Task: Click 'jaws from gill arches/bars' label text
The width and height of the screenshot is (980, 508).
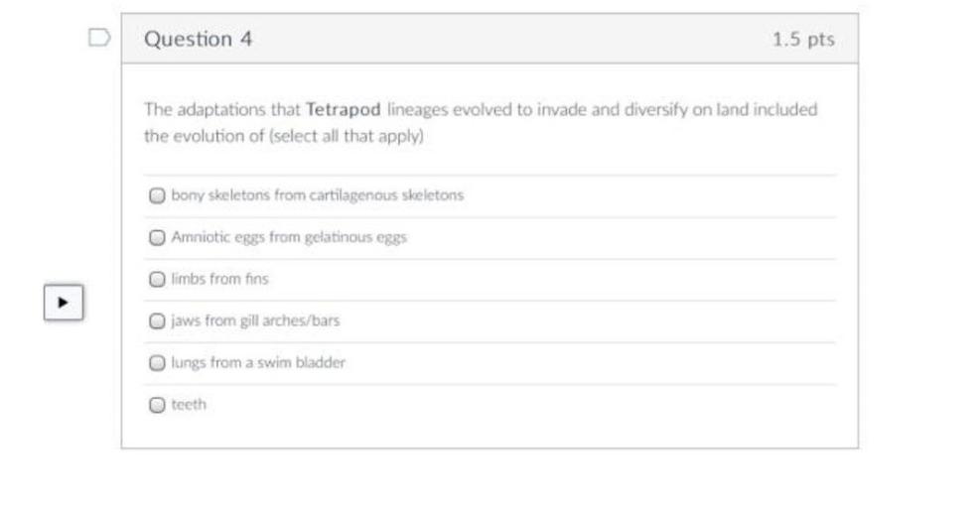Action: pyautogui.click(x=255, y=320)
